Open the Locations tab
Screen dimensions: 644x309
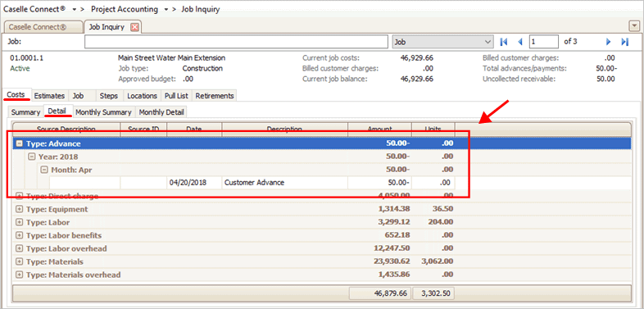coord(142,96)
